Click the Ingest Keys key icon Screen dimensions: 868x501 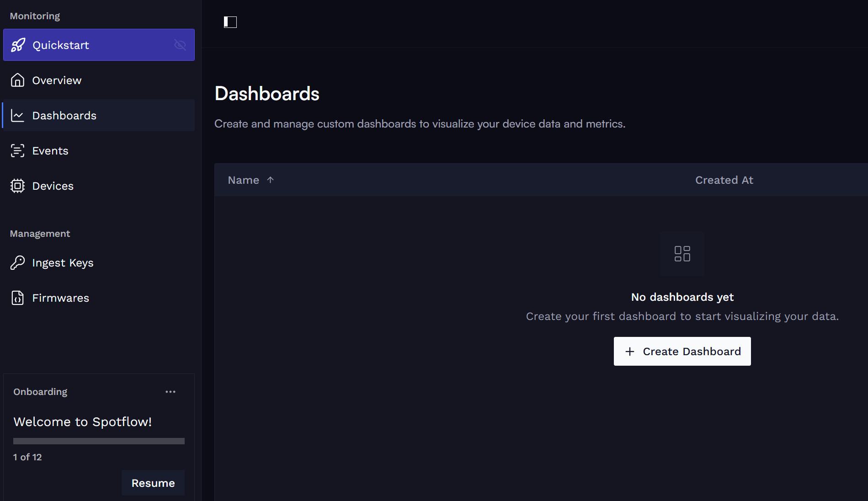(x=17, y=262)
